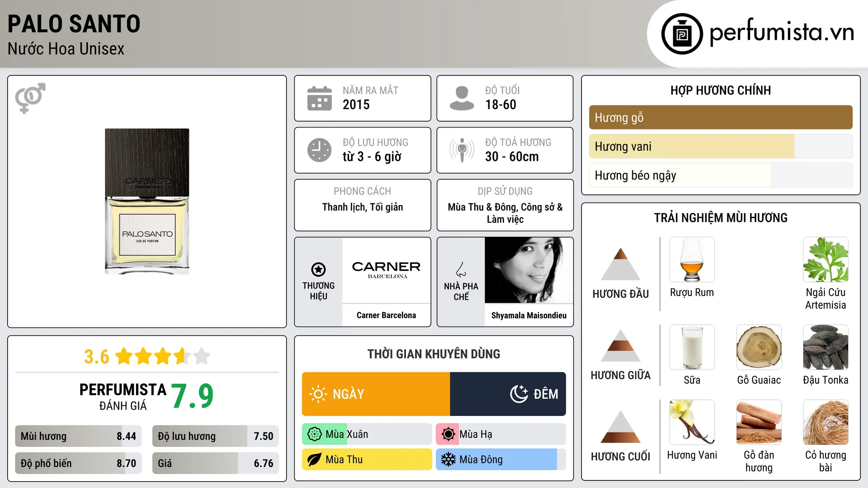The width and height of the screenshot is (868, 488).
Task: Click the Perfumista score 7.9
Action: click(x=192, y=396)
